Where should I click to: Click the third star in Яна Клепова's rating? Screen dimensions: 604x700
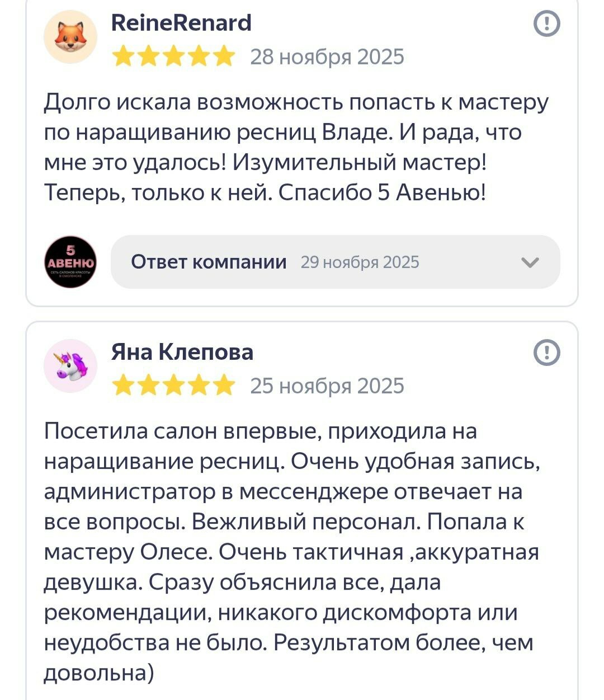(173, 386)
